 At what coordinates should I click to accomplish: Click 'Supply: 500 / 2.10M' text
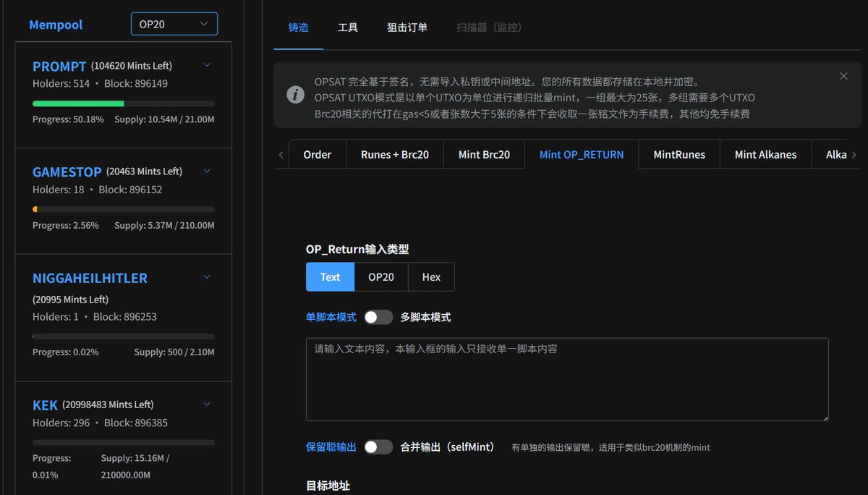click(x=174, y=352)
